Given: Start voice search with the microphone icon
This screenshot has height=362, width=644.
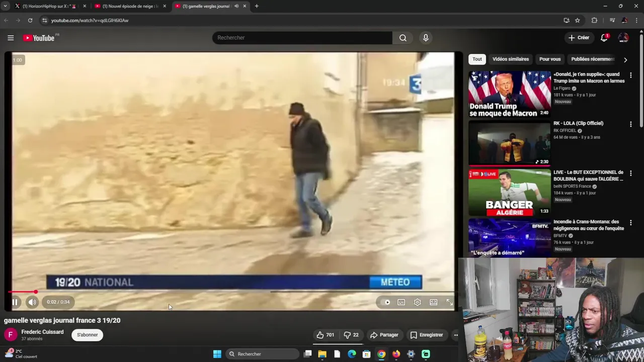Looking at the screenshot, I should pos(426,38).
